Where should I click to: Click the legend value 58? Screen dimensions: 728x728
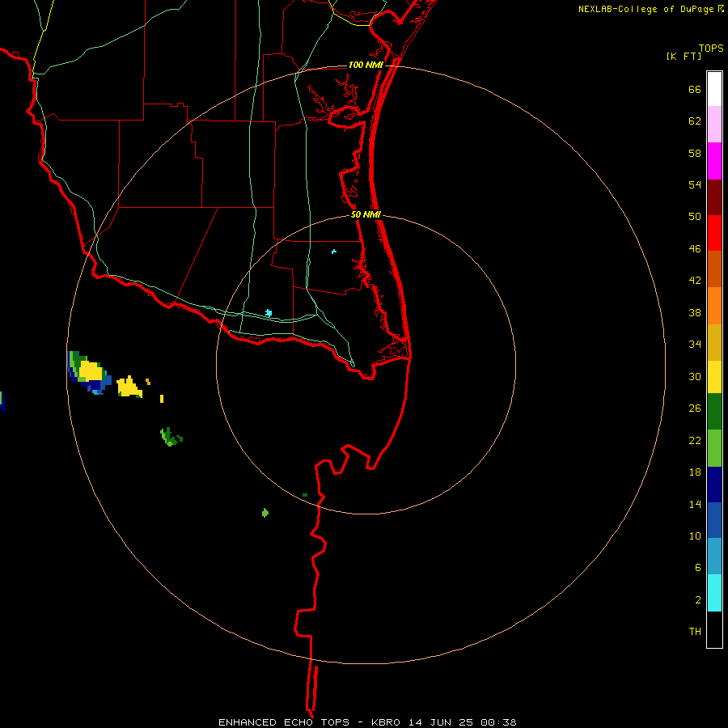695,153
